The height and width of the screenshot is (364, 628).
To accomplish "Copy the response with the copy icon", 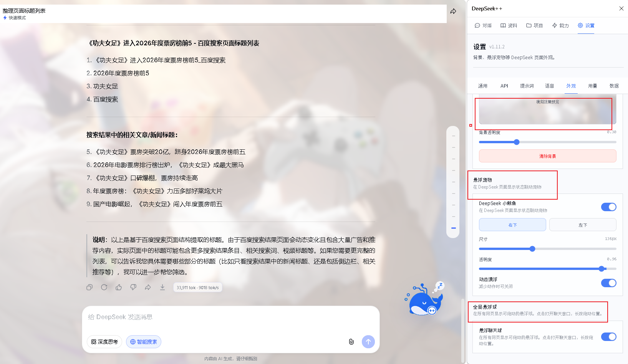I will click(x=89, y=287).
